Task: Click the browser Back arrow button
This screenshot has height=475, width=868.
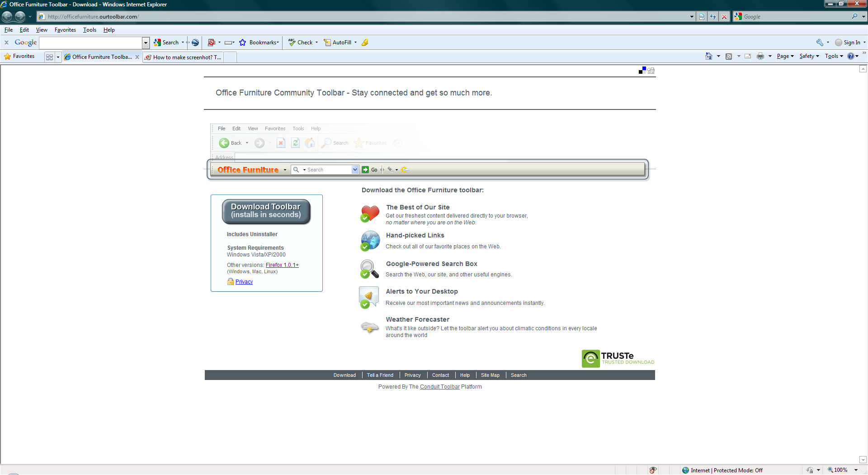Action: pyautogui.click(x=7, y=17)
